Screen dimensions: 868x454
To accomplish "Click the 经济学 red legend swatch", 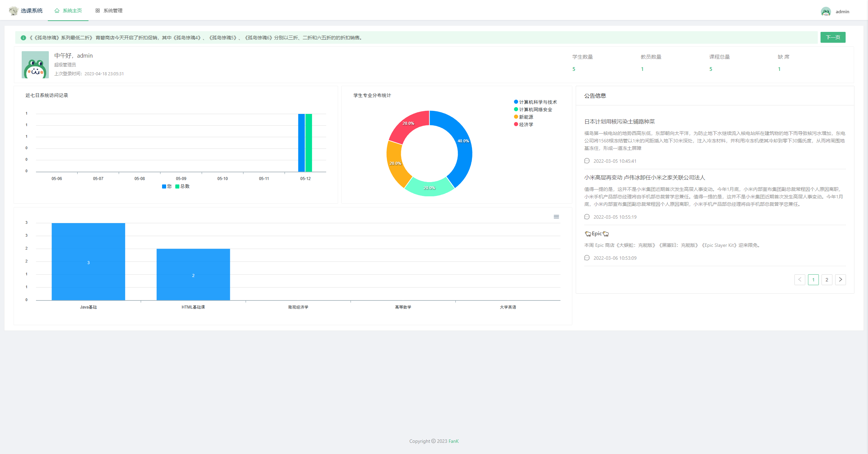I will [516, 124].
